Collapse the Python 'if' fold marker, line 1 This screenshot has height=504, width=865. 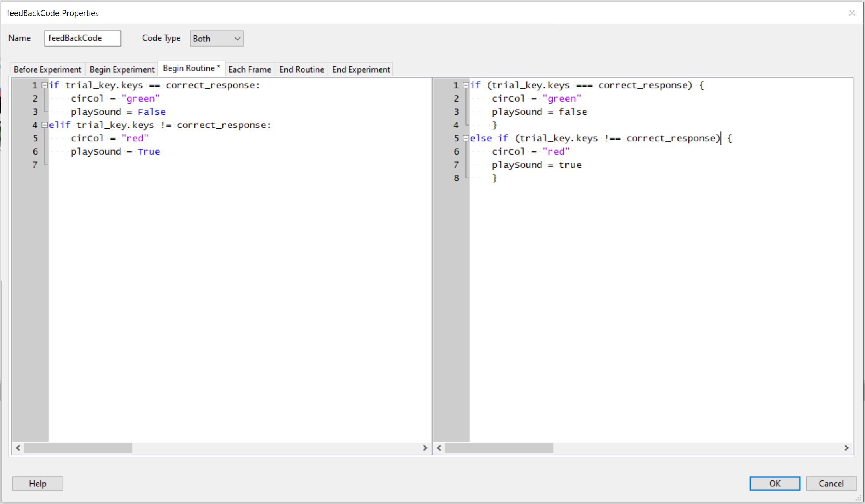[45, 85]
